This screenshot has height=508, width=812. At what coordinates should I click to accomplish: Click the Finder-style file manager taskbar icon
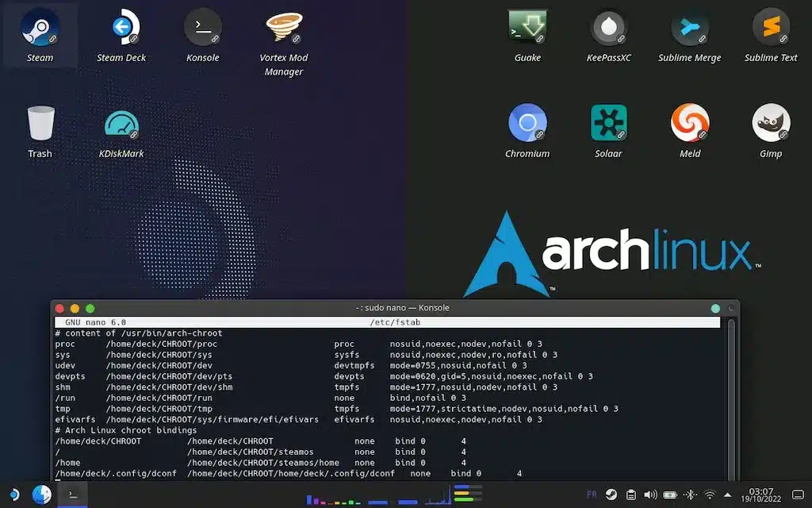click(x=42, y=495)
